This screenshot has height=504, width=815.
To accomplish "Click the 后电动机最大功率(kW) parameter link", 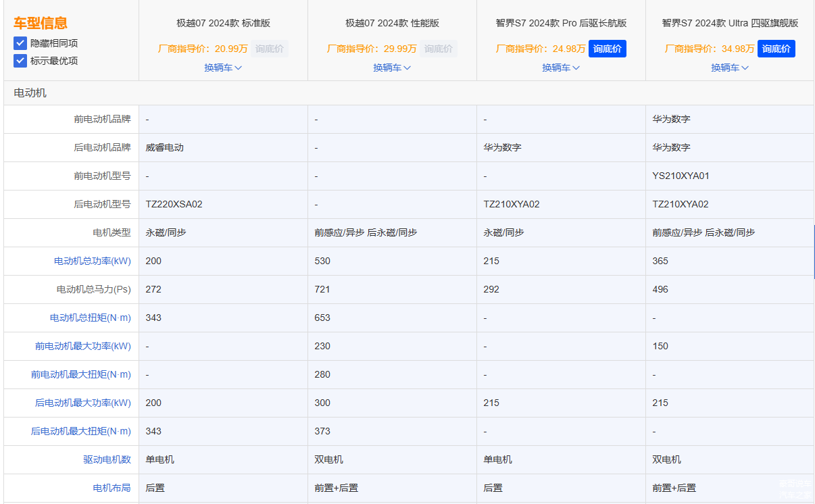I will (83, 403).
